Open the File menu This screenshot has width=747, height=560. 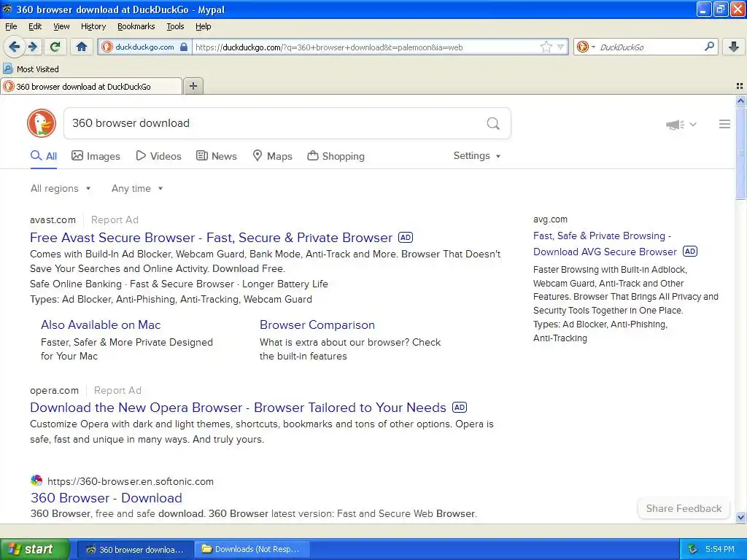coord(11,26)
